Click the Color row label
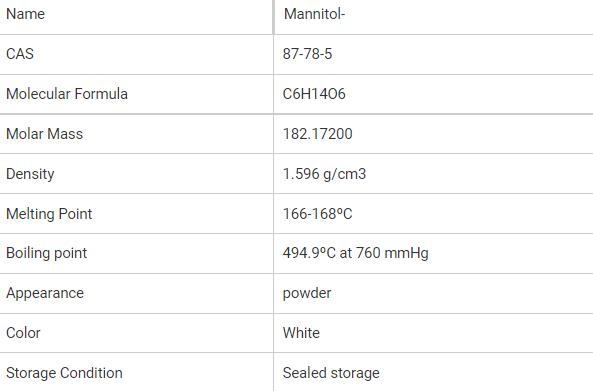593x391 pixels. pyautogui.click(x=23, y=333)
